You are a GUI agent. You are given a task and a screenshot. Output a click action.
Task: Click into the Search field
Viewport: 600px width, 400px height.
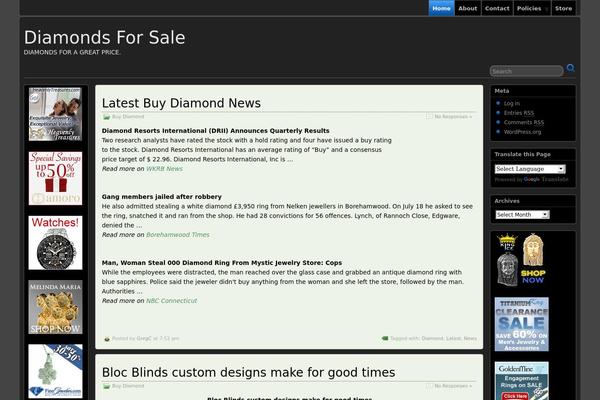526,71
